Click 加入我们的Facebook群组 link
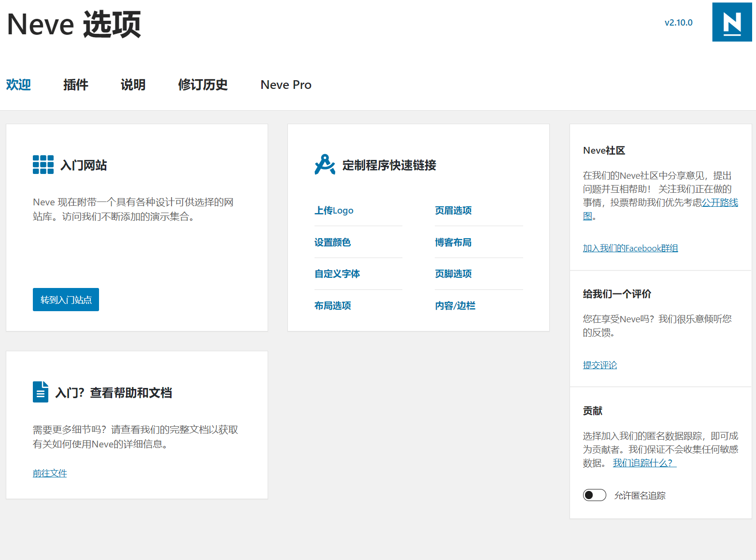 click(630, 248)
